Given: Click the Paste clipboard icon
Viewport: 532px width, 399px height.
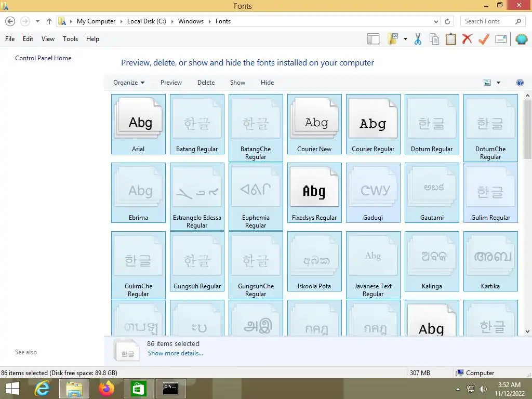Looking at the screenshot, I should 450,39.
